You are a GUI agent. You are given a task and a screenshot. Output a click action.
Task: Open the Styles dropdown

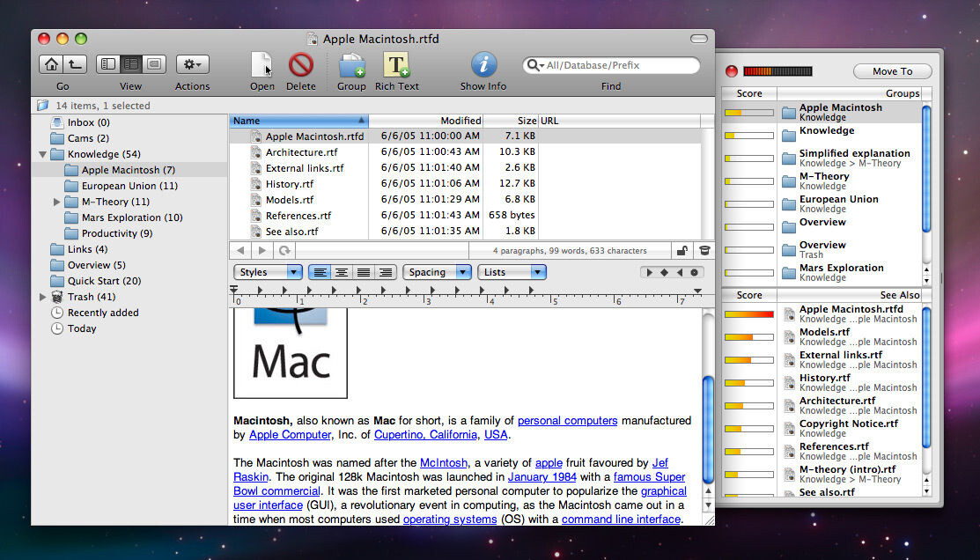pyautogui.click(x=269, y=272)
